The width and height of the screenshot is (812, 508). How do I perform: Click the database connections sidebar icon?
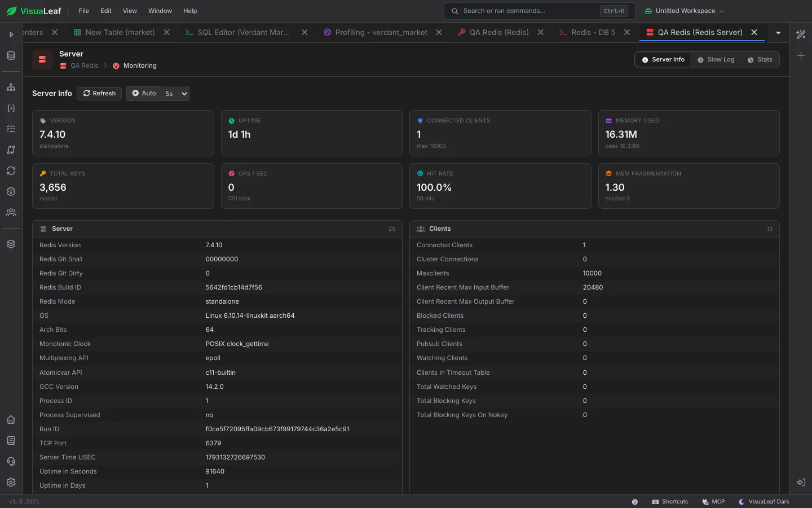coord(11,55)
